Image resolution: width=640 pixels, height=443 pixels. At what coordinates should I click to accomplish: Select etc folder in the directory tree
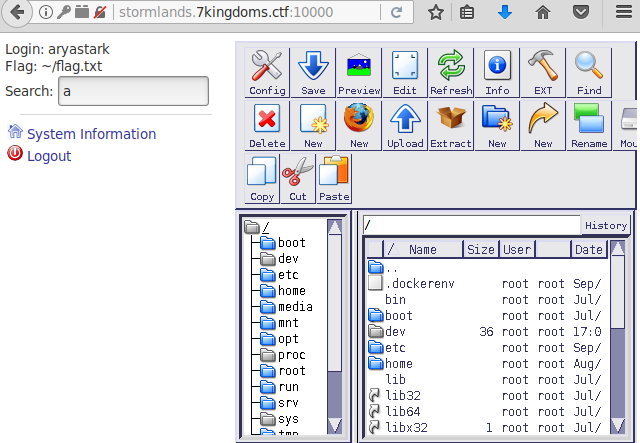click(x=288, y=274)
